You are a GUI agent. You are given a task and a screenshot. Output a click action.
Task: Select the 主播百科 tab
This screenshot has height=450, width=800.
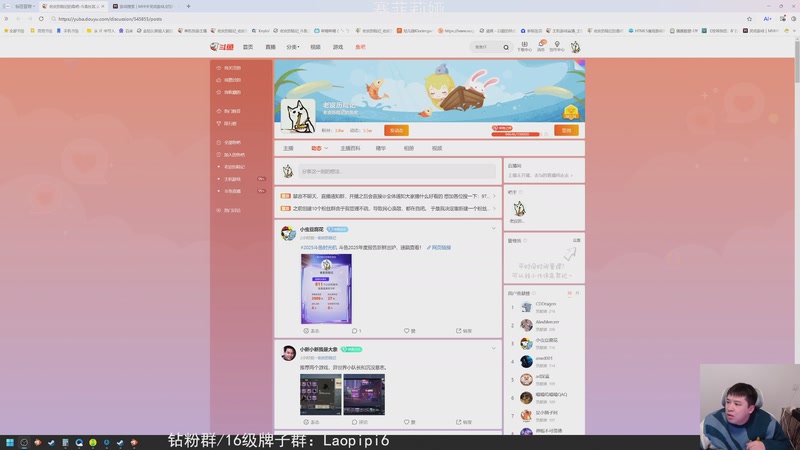pos(350,148)
